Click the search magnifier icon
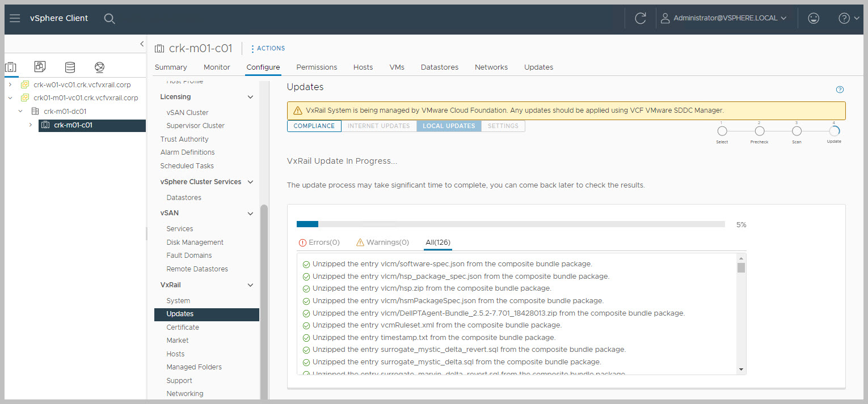 pos(109,19)
